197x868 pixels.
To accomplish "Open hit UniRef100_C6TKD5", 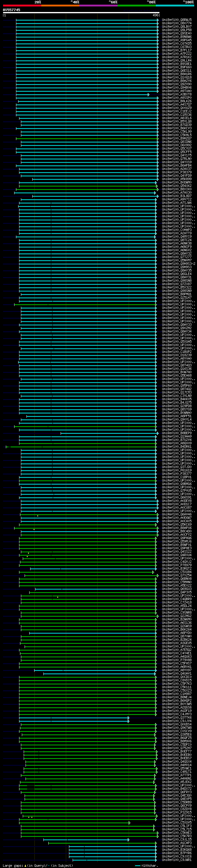I will tap(176, 43).
